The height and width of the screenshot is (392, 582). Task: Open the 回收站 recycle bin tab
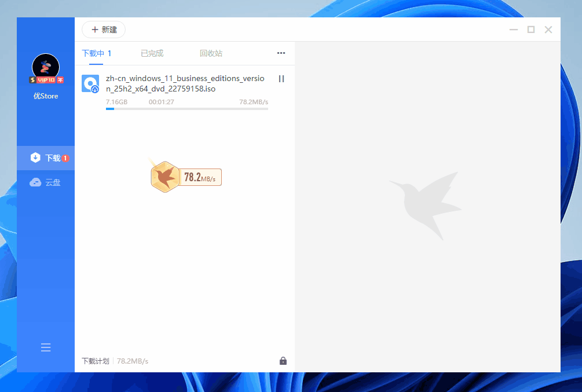click(211, 53)
